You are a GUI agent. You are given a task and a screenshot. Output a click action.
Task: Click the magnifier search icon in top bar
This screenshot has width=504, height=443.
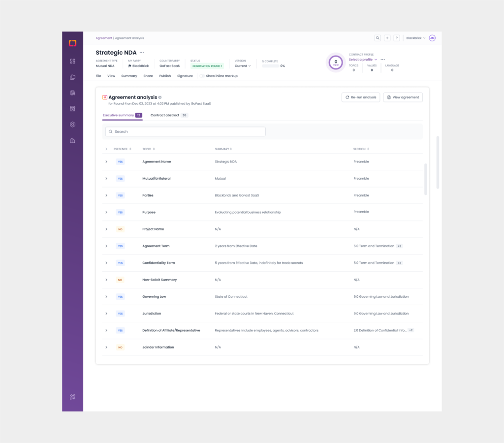point(378,38)
